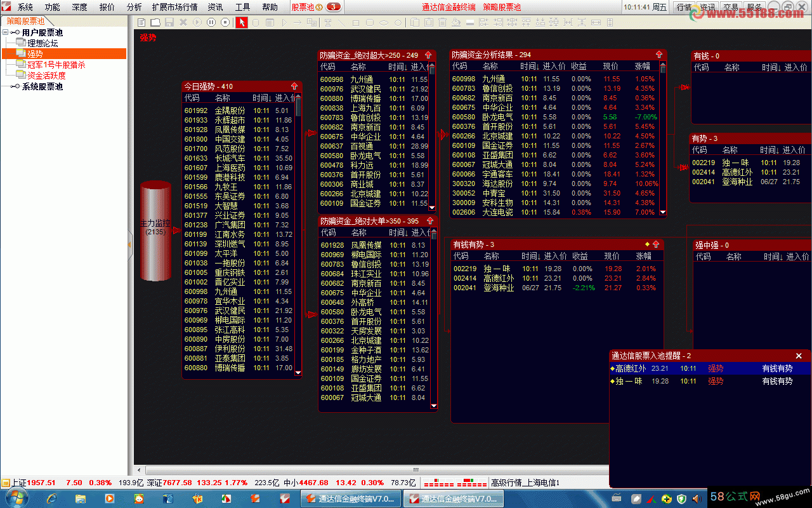The width and height of the screenshot is (812, 508).
Task: Select the rectangle shape tool
Action: pyautogui.click(x=355, y=22)
